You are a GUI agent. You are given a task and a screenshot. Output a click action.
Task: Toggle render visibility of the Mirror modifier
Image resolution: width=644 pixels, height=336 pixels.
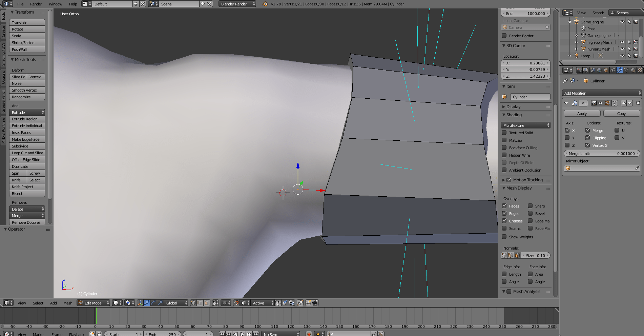(x=594, y=103)
